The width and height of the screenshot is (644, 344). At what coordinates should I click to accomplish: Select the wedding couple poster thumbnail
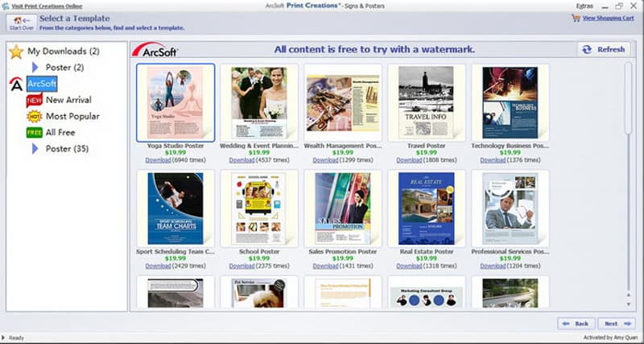pyautogui.click(x=259, y=103)
